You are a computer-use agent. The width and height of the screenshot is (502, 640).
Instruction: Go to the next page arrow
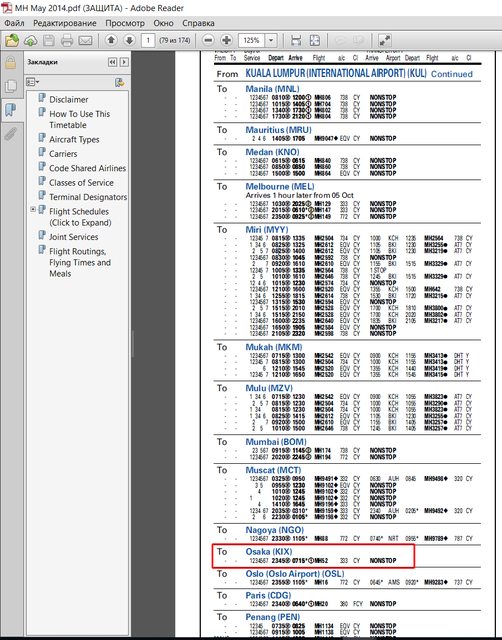[129, 40]
